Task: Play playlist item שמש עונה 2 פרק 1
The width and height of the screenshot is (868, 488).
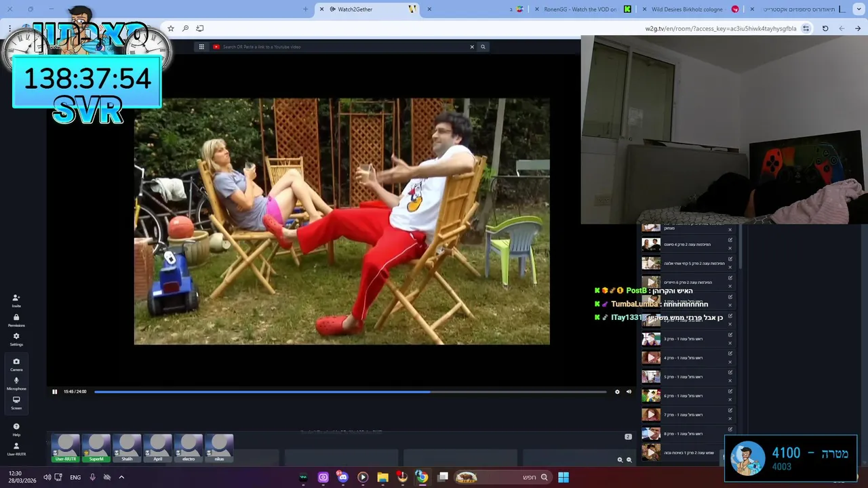Action: (651, 453)
